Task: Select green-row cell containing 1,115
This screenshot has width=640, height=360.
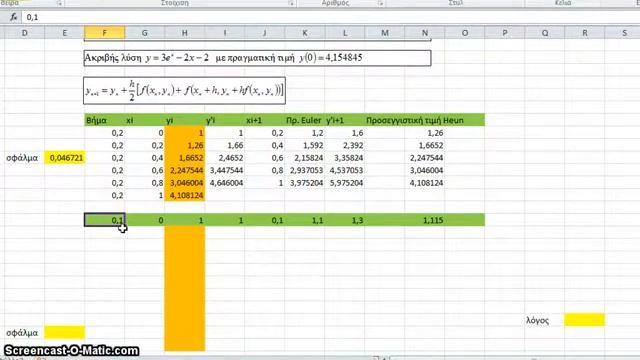Action: pyautogui.click(x=424, y=220)
